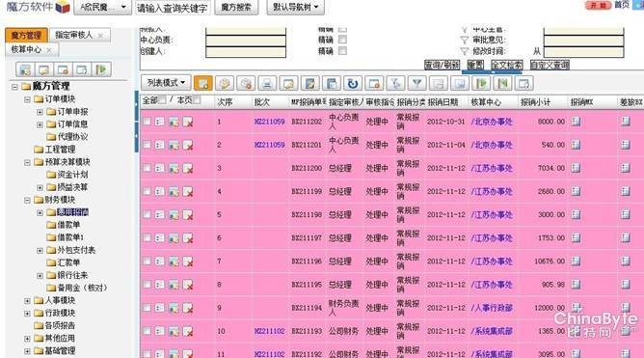Check the row checkbox for BX211202
Viewport: 644px width, 358px height.
(147, 122)
